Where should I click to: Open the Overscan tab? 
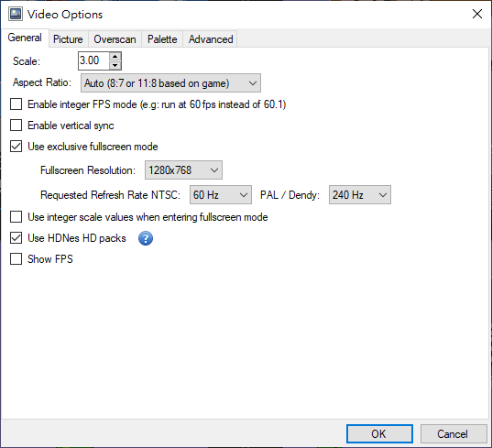coord(115,39)
